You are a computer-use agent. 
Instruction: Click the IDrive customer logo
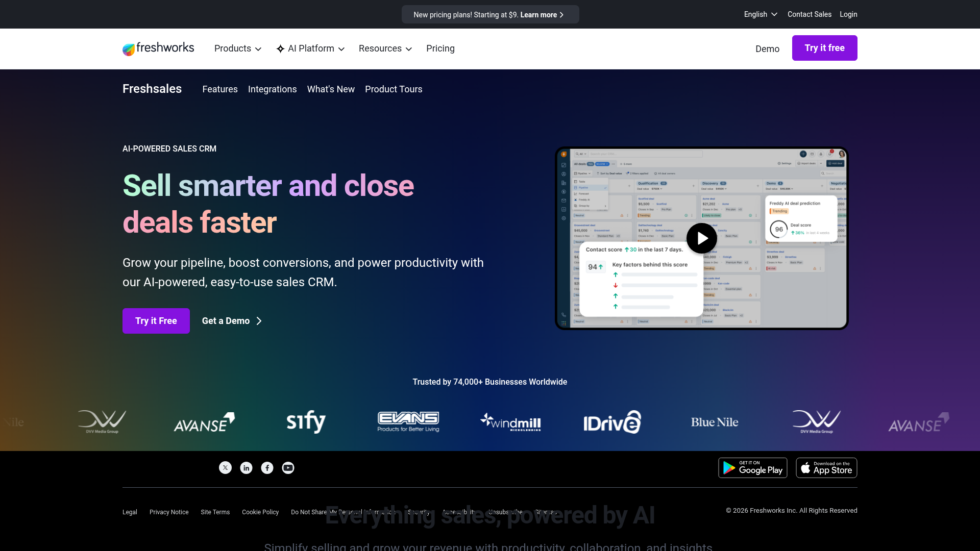[x=612, y=422]
